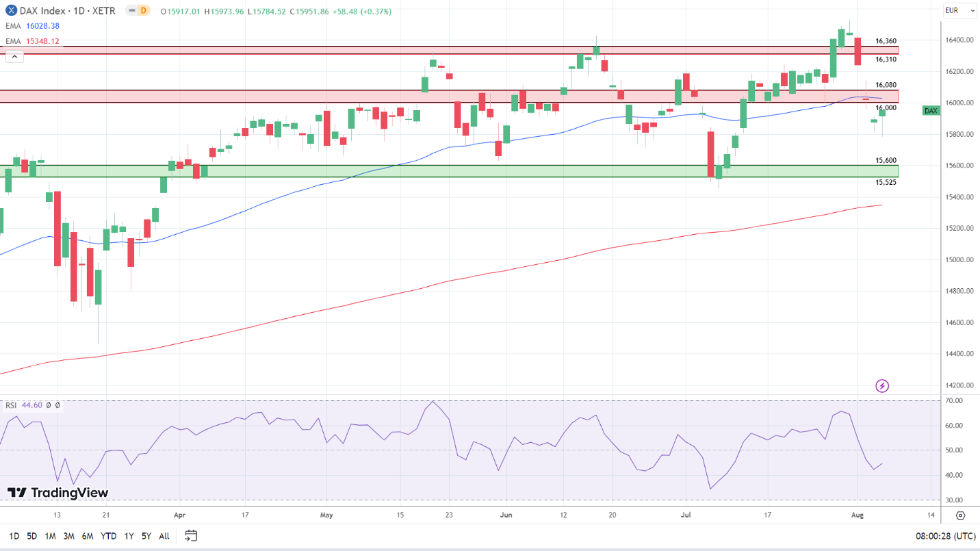
Task: Open the EUR currency dropdown
Action: click(959, 10)
